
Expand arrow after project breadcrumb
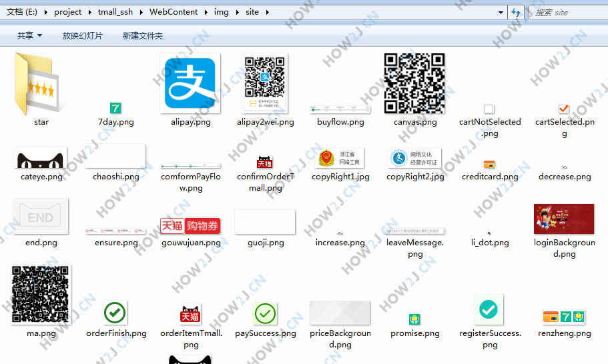click(x=89, y=12)
